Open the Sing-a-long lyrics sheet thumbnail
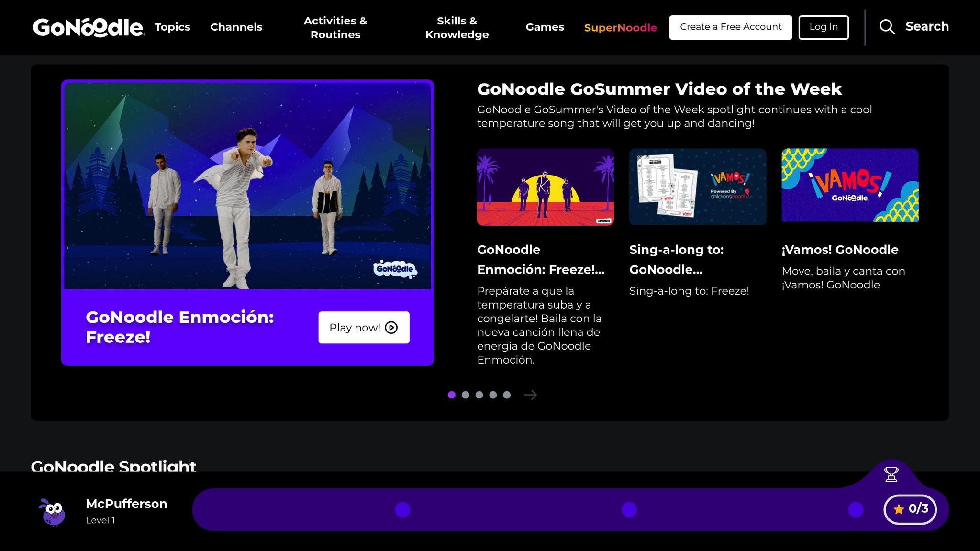The width and height of the screenshot is (980, 551). tap(698, 187)
